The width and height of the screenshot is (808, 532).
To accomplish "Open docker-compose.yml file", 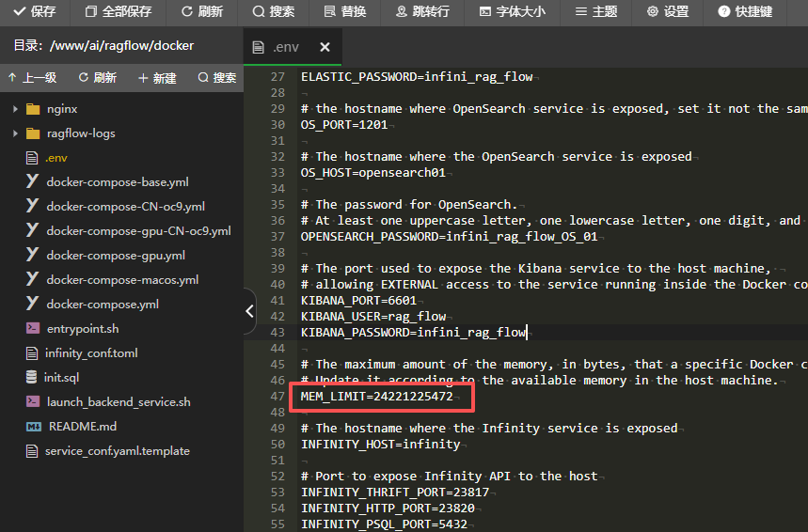I will coord(102,304).
